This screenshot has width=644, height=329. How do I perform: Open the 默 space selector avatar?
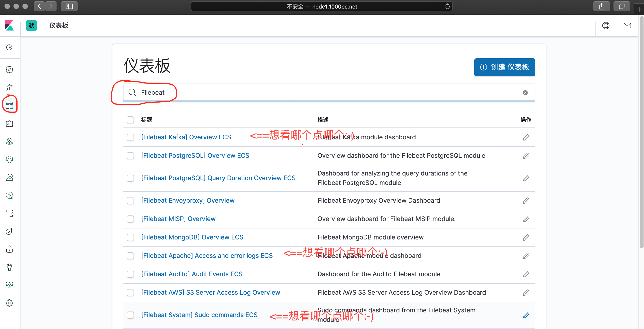31,26
